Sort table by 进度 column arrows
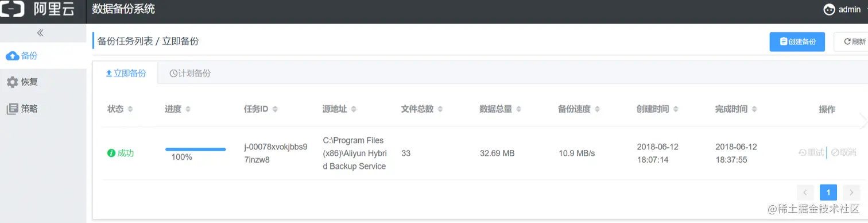 [188, 109]
